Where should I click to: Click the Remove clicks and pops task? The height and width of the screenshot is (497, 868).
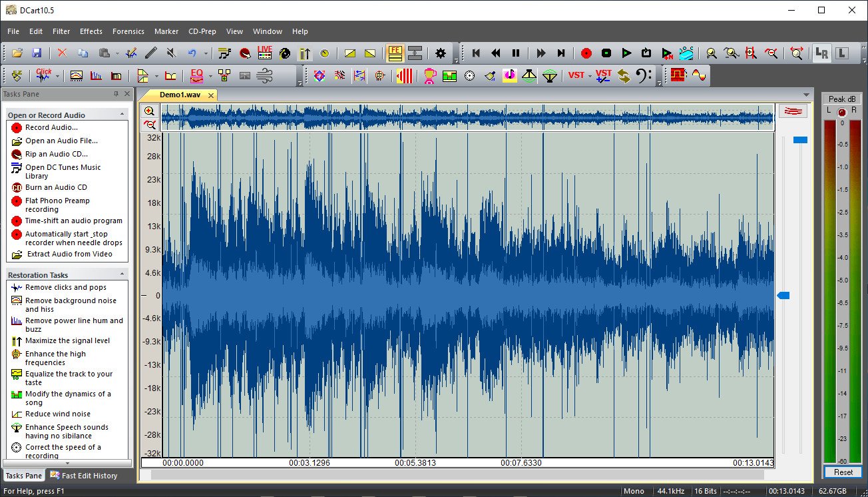click(65, 287)
